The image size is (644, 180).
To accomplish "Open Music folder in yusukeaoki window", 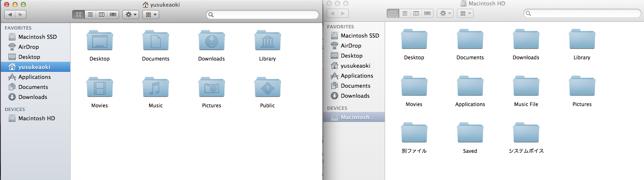I will (x=155, y=88).
